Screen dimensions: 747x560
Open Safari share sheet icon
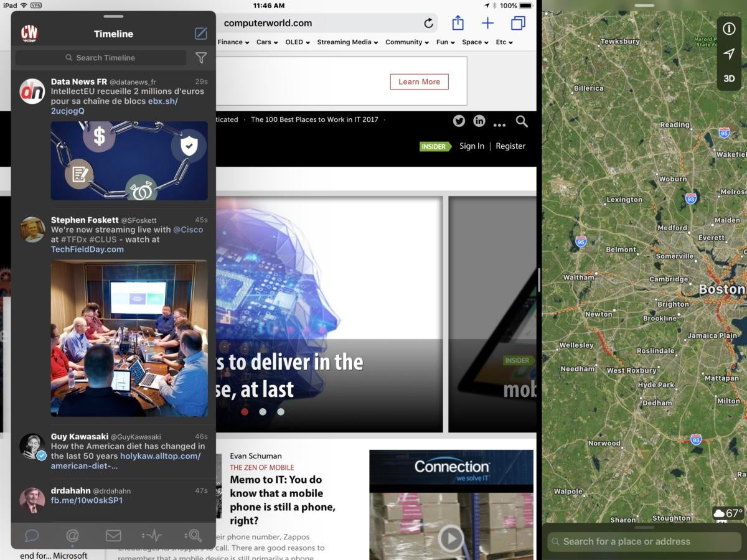pos(458,23)
